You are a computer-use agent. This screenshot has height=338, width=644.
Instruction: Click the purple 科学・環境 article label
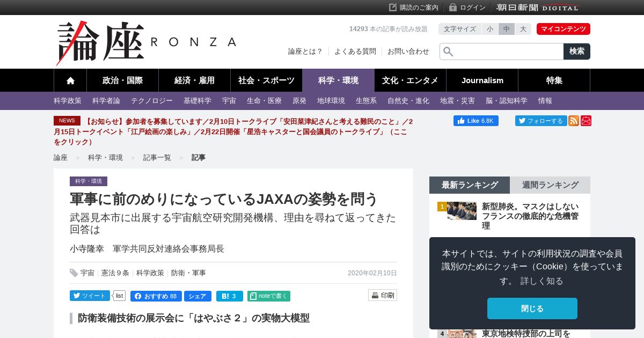click(89, 181)
